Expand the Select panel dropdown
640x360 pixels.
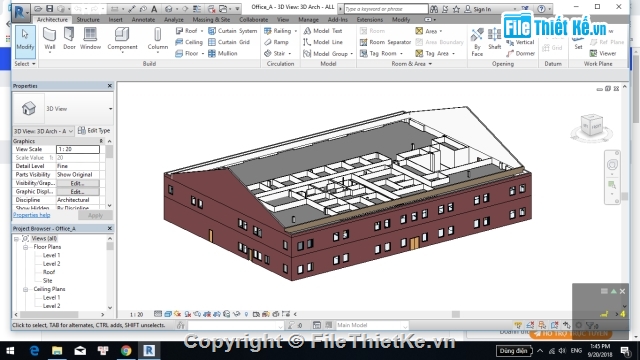[25, 64]
